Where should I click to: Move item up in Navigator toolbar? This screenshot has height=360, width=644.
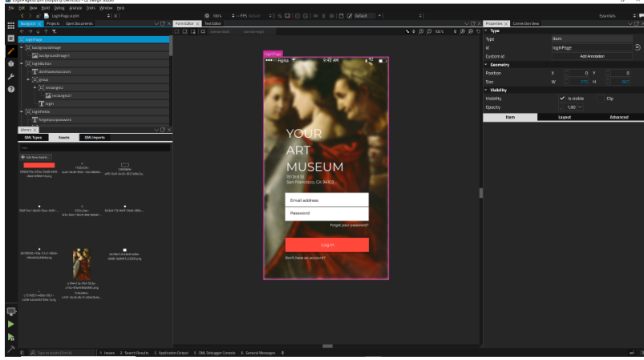click(46, 31)
